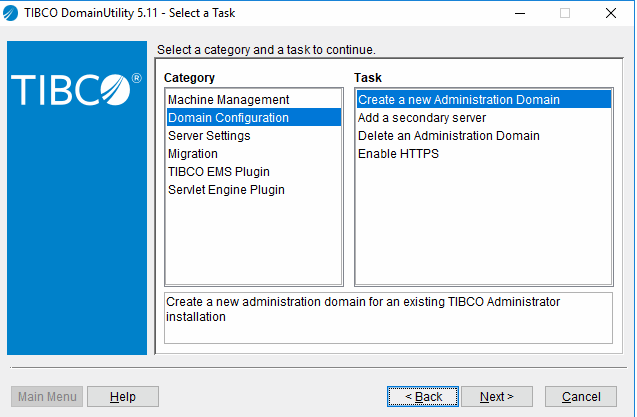The image size is (637, 417).
Task: Click the TIBCO logo in the side panel
Action: (76, 89)
